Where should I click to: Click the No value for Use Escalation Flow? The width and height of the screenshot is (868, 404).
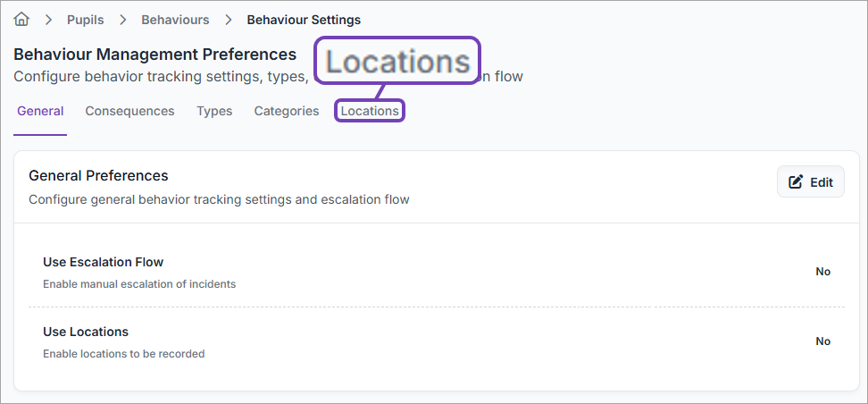[x=822, y=272]
